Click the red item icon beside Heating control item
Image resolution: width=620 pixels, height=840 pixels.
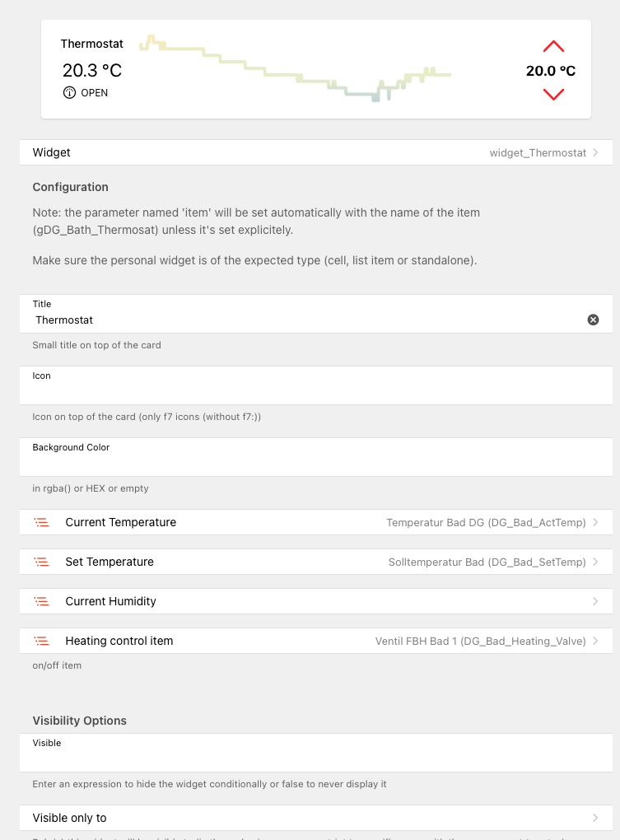click(x=42, y=641)
